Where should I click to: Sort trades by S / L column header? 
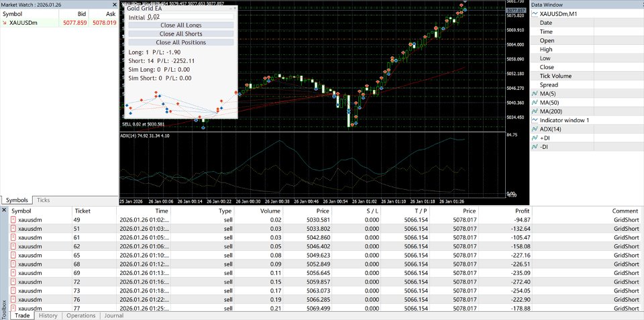pyautogui.click(x=371, y=211)
